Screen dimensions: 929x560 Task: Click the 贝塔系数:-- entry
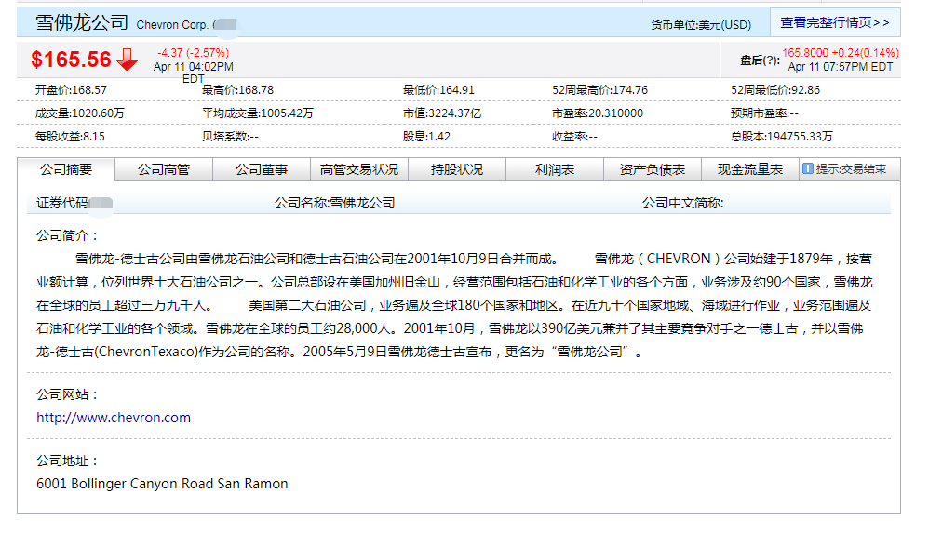point(230,136)
